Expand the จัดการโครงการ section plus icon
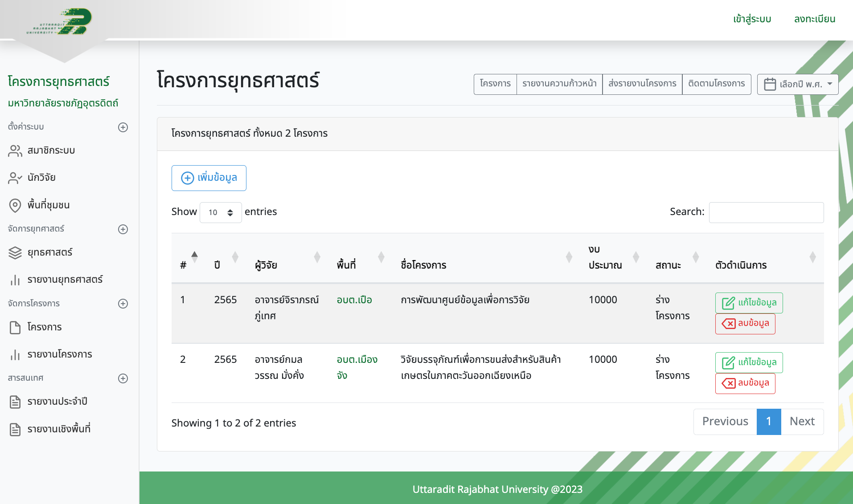853x504 pixels. click(123, 304)
